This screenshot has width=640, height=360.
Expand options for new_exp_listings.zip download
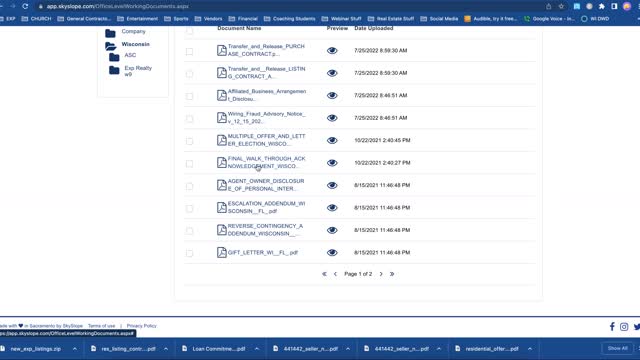(x=75, y=349)
